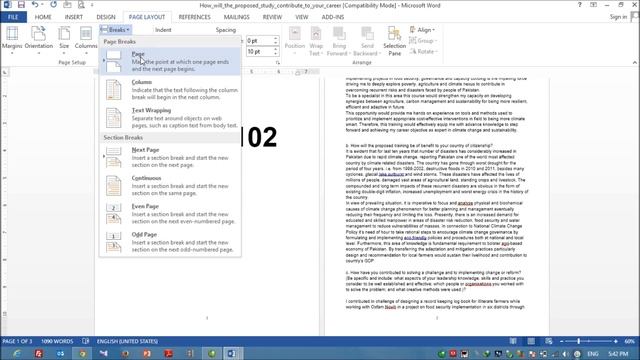Switch to Web Layout view

[x=549, y=341]
